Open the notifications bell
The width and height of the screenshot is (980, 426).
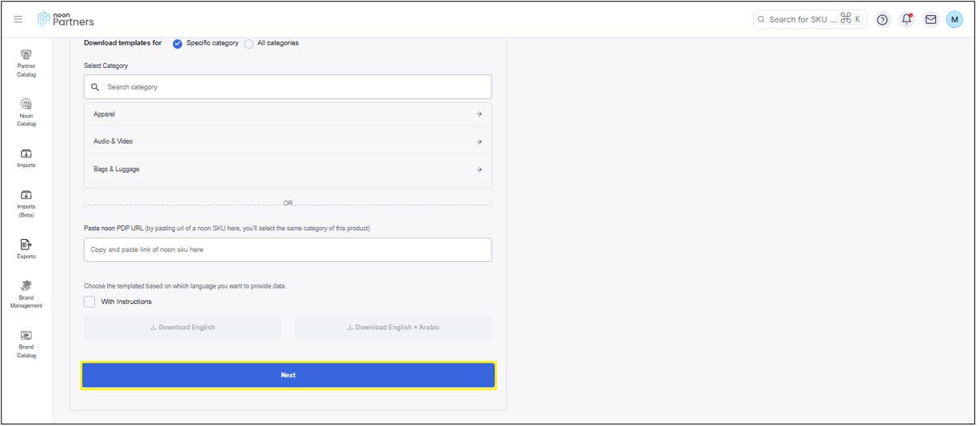pyautogui.click(x=906, y=20)
